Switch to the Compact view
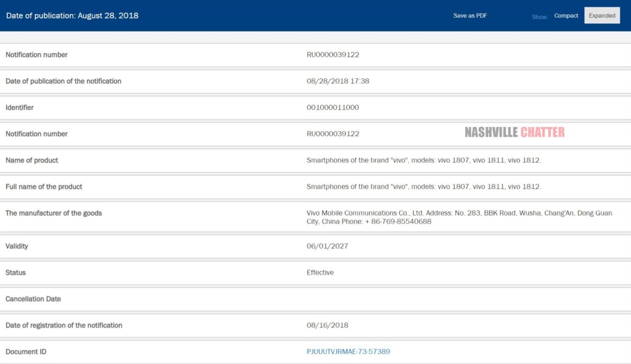This screenshot has width=631, height=364. point(566,15)
